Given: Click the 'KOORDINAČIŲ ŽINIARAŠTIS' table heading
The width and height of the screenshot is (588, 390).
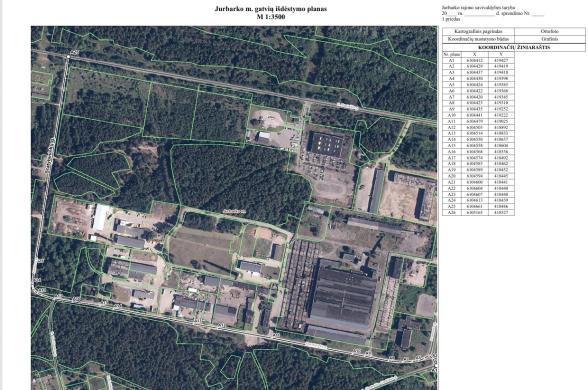Looking at the screenshot, I should [514, 48].
